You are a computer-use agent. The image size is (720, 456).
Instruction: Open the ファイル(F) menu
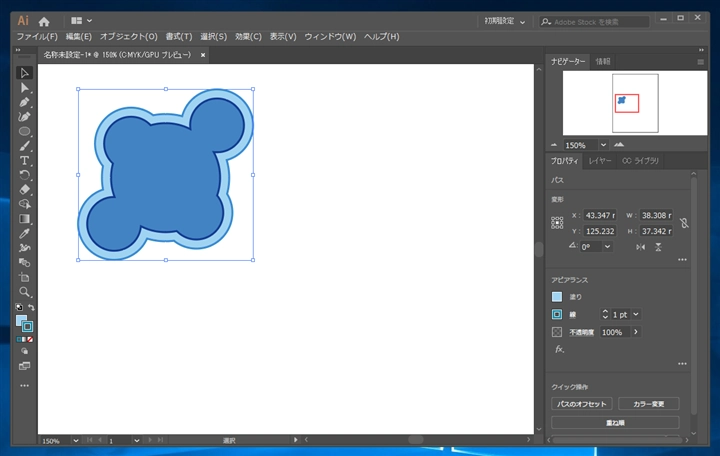click(37, 37)
